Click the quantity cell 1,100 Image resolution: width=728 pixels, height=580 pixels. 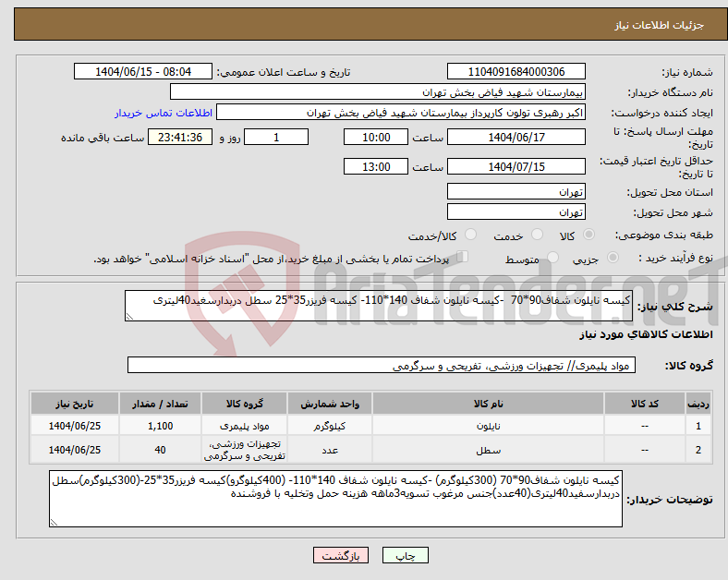160,426
